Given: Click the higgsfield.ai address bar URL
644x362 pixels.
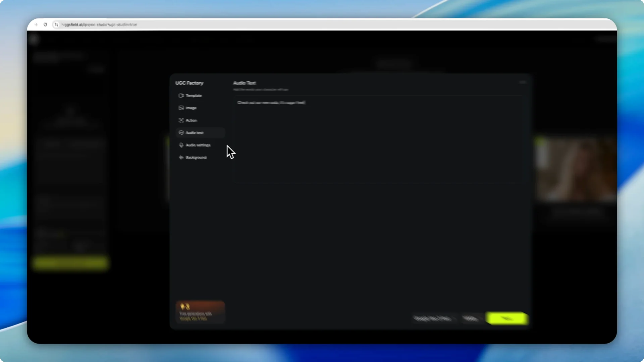Looking at the screenshot, I should (99, 24).
